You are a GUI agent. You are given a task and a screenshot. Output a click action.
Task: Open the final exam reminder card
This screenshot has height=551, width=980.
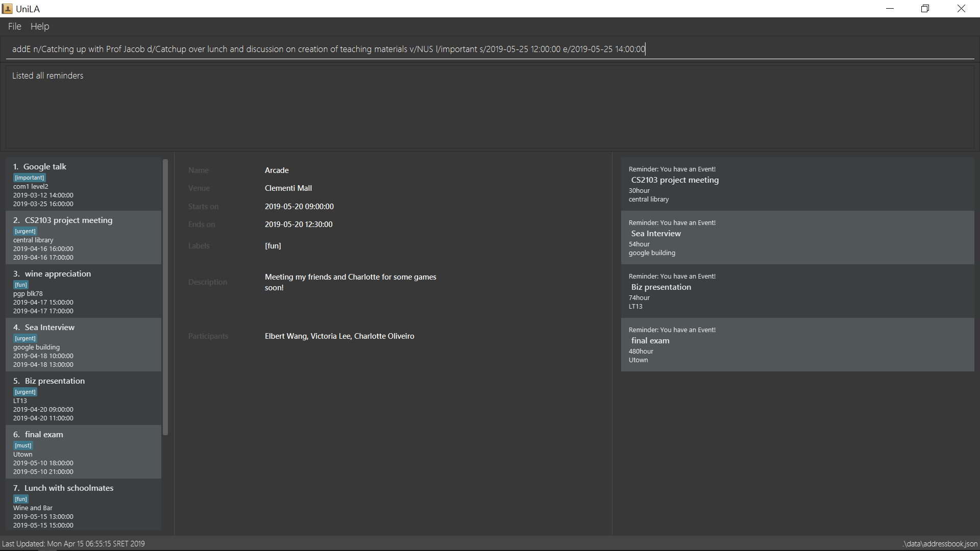click(797, 345)
